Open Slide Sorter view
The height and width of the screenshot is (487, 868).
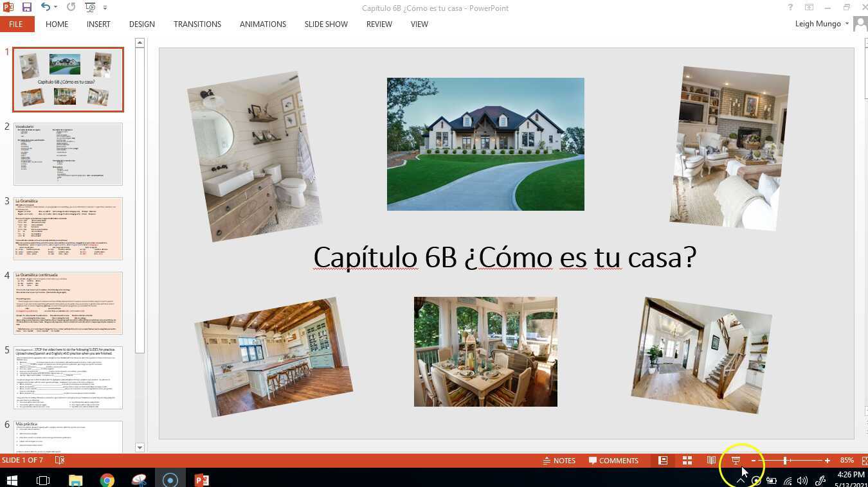click(x=687, y=460)
